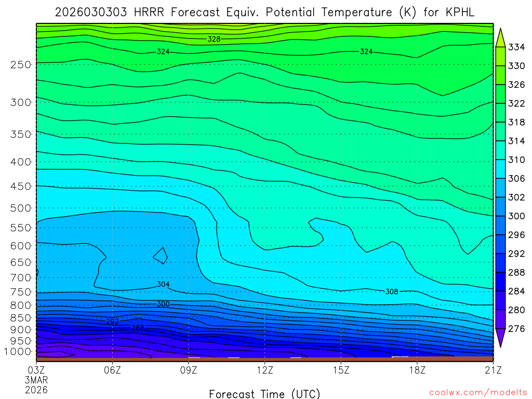Click the 750 pressure level label
Viewport: 532px width, 399px height.
click(21, 292)
